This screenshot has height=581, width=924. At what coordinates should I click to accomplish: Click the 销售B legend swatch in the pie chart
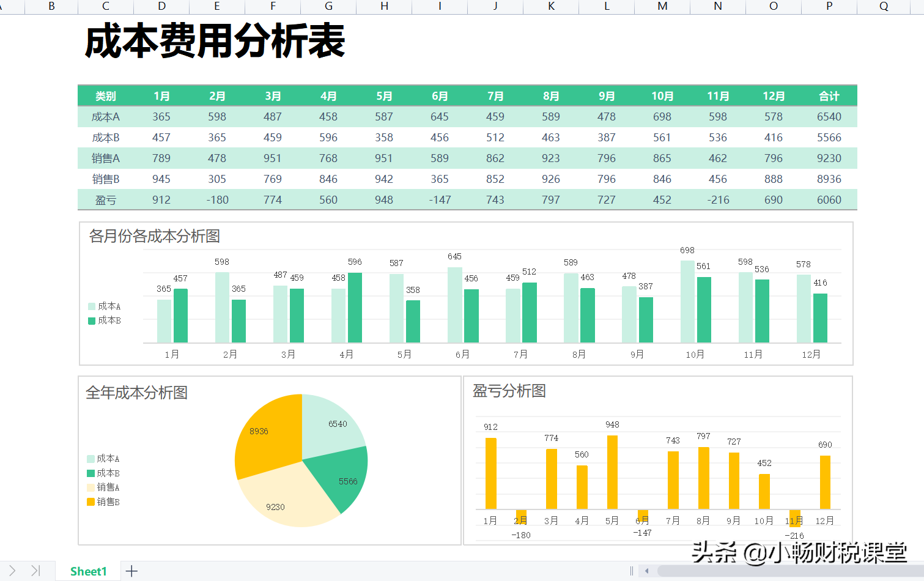[x=91, y=501]
